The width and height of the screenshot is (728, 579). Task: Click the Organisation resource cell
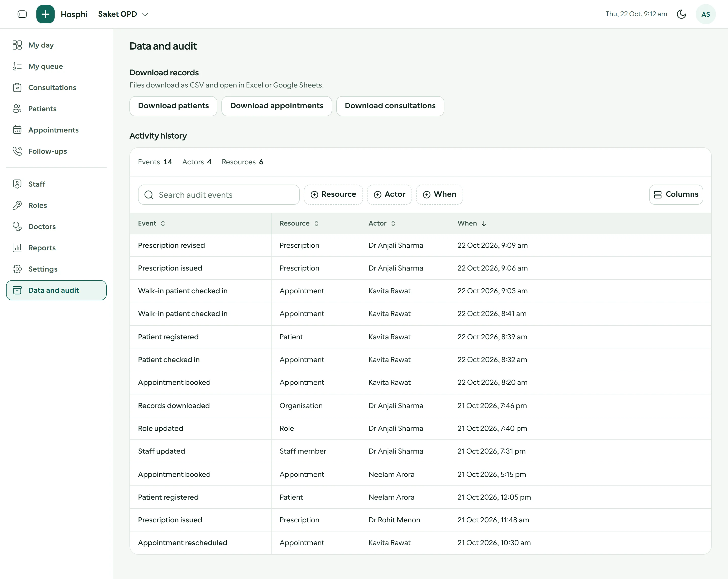tap(301, 406)
